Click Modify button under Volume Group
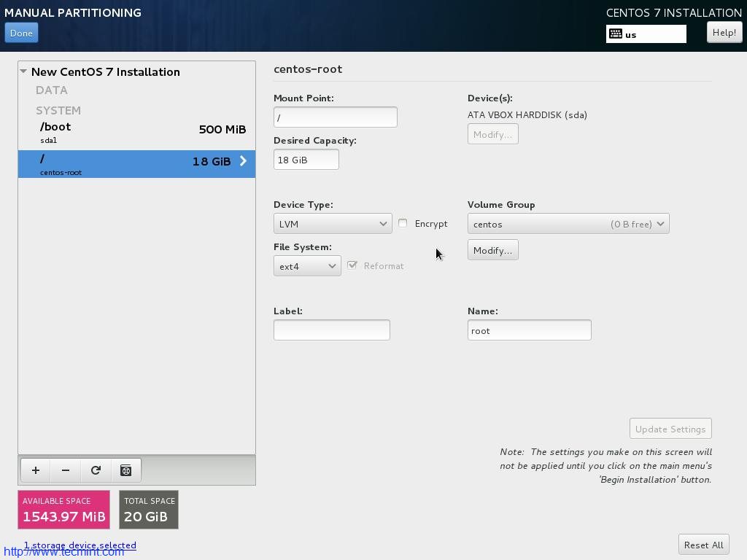747x560 pixels. pyautogui.click(x=492, y=250)
